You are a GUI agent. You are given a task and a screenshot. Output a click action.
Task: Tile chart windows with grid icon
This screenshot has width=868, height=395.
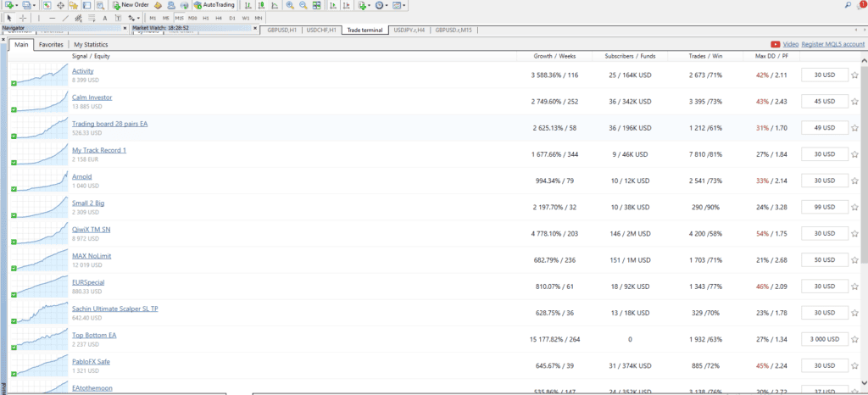pos(317,5)
